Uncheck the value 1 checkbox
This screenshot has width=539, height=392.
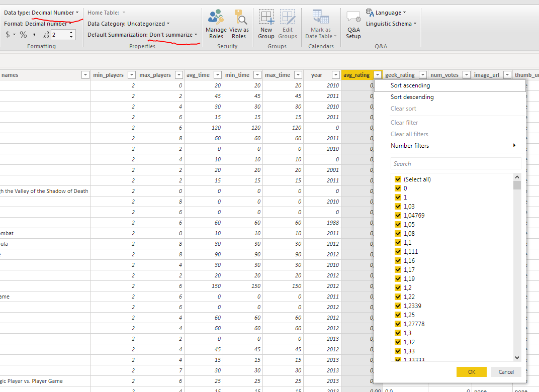(398, 197)
